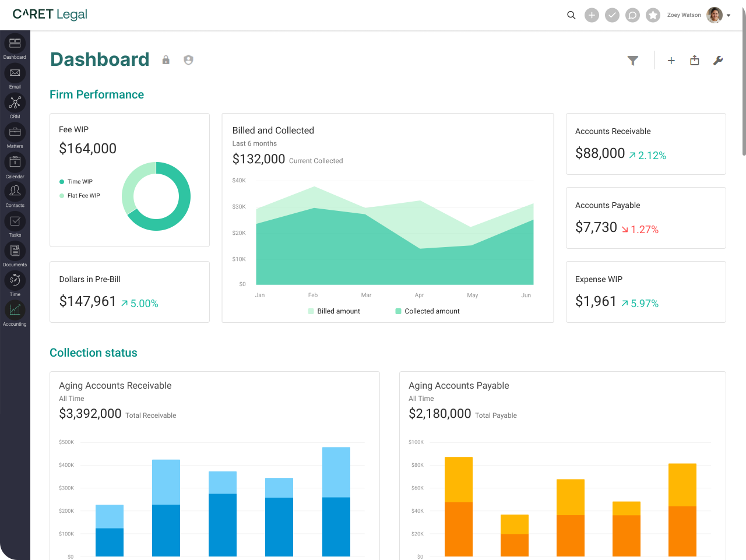Click the CARET Legal logo

[50, 15]
